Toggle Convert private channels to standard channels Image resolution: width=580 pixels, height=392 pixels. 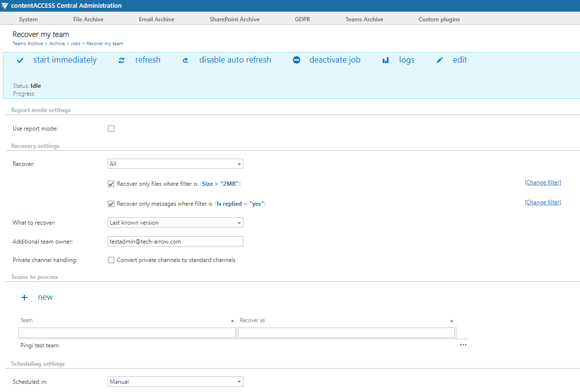(x=111, y=260)
